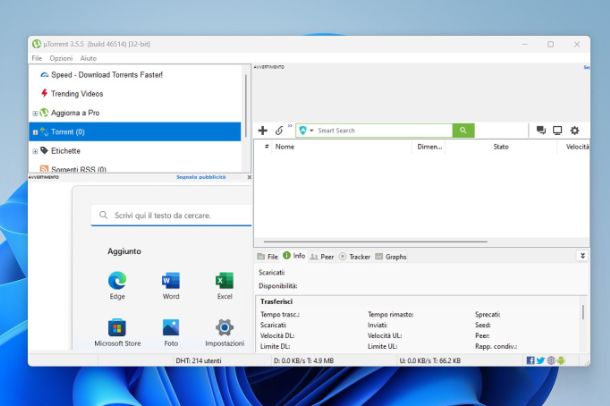Open the Word icon in the ad panel
Screen dimensions: 610x406
(171, 280)
